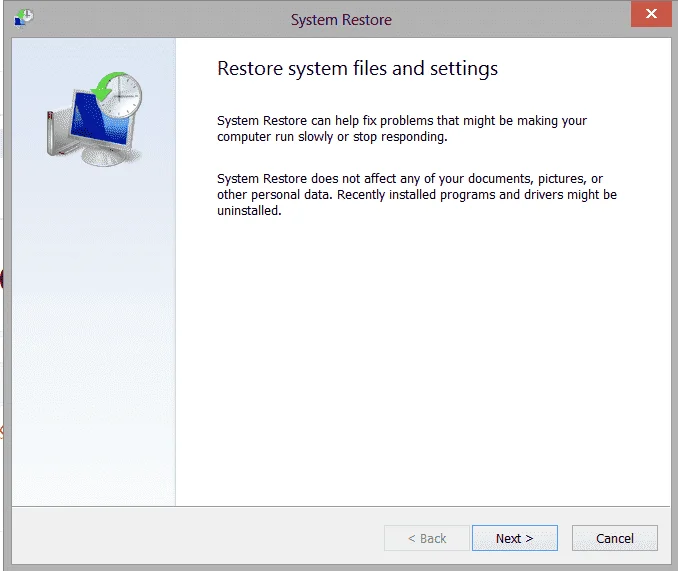The image size is (678, 571).
Task: Click the computer with clock restore illustration
Action: coord(95,119)
